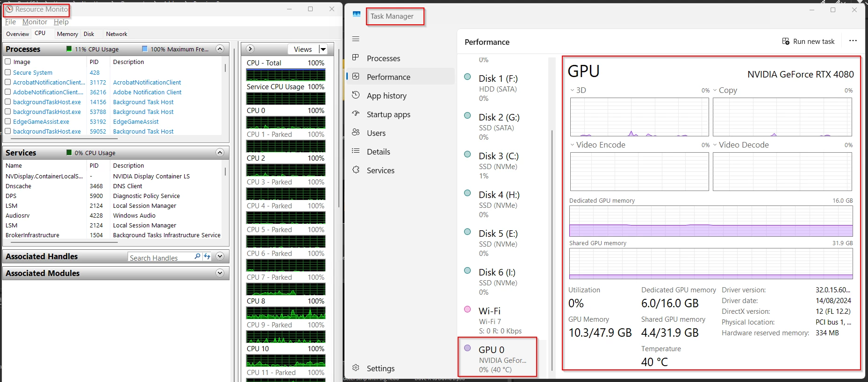Check the Image select-all checkbox

click(8, 62)
